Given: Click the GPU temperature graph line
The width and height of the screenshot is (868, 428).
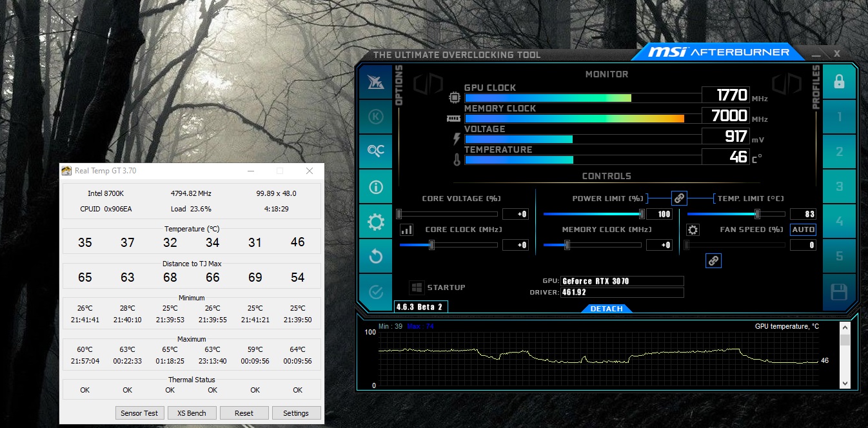Looking at the screenshot, I should (x=600, y=355).
